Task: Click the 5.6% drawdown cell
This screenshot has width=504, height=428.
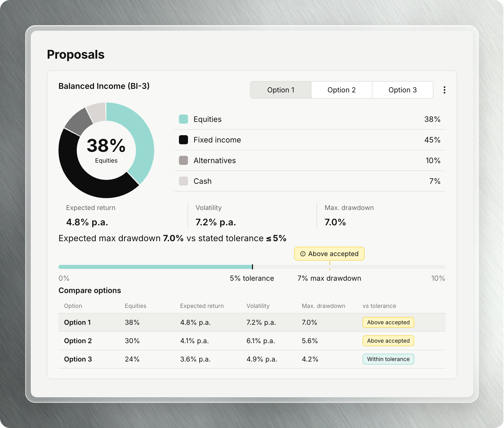Action: pyautogui.click(x=310, y=341)
